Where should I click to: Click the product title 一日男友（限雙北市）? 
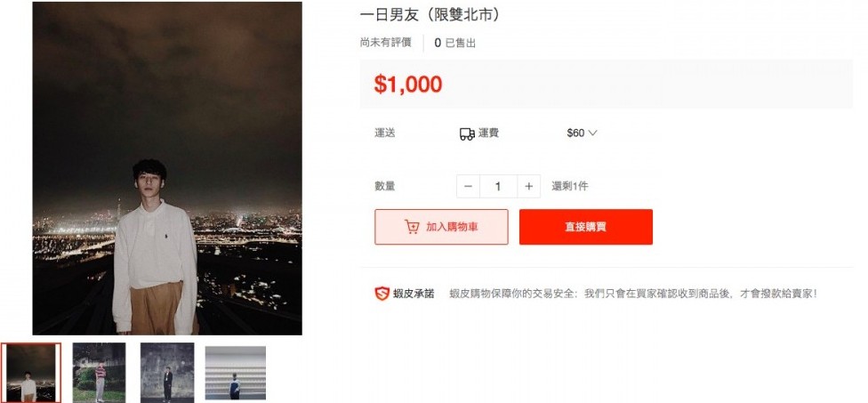tap(430, 15)
